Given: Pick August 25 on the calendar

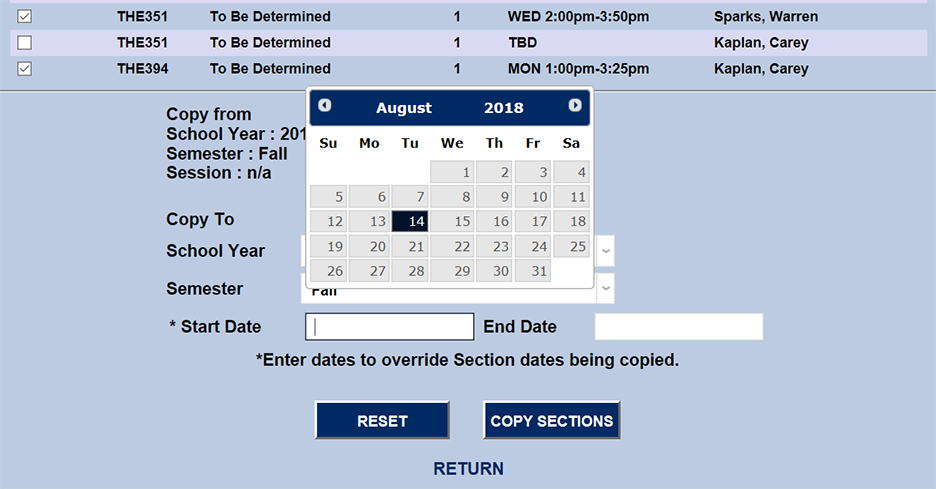Looking at the screenshot, I should [x=571, y=246].
